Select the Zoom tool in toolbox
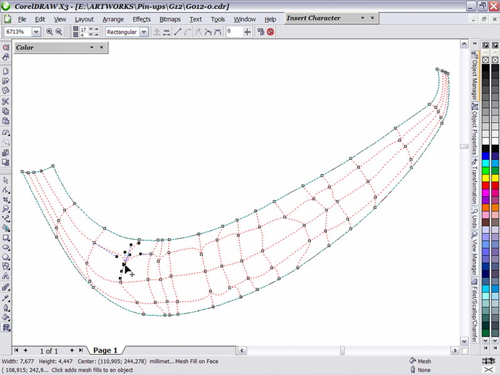Image resolution: width=500 pixels, height=375 pixels. (x=6, y=209)
